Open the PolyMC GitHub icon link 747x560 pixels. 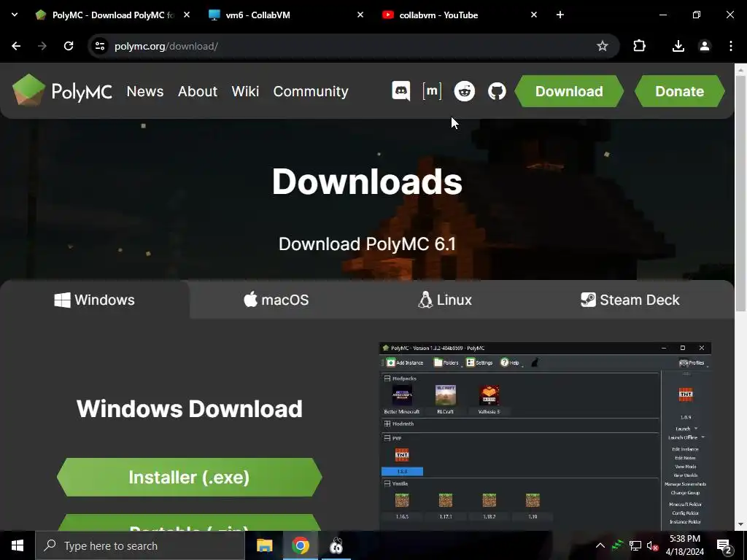click(497, 91)
